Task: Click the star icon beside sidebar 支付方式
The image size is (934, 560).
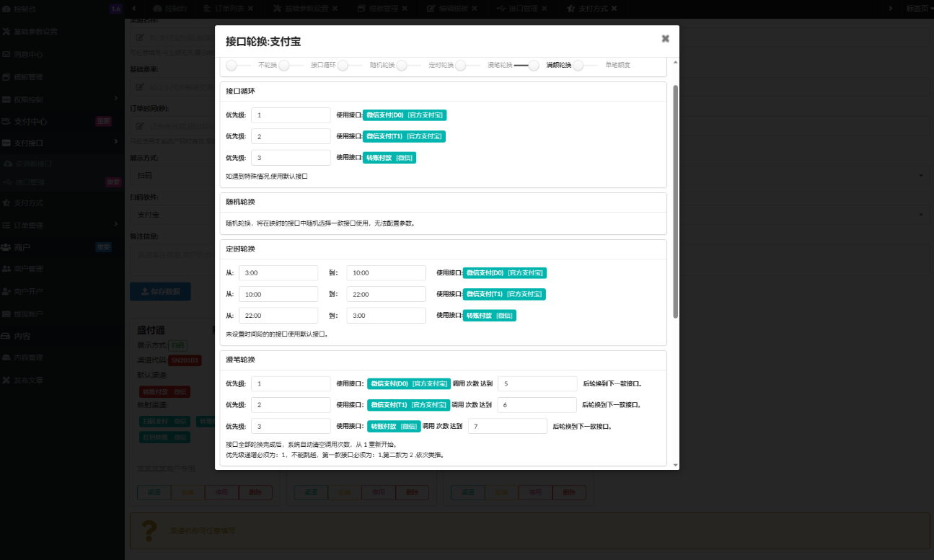Action: coord(6,203)
